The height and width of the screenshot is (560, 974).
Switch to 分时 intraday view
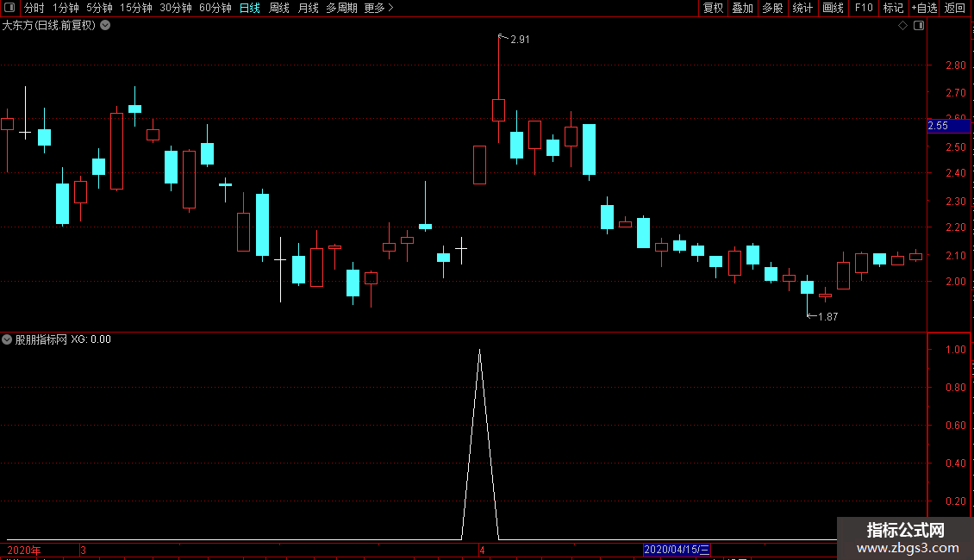tap(34, 8)
